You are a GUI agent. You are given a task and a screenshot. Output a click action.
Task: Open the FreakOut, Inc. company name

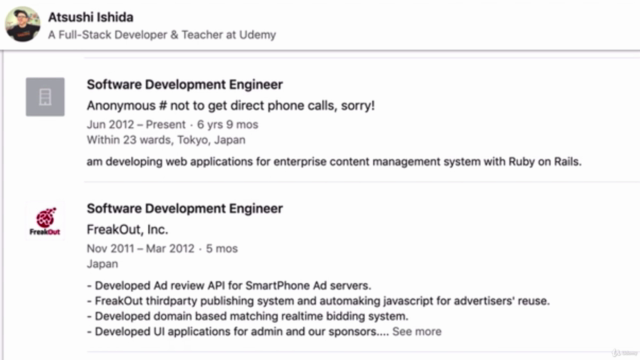(x=127, y=229)
